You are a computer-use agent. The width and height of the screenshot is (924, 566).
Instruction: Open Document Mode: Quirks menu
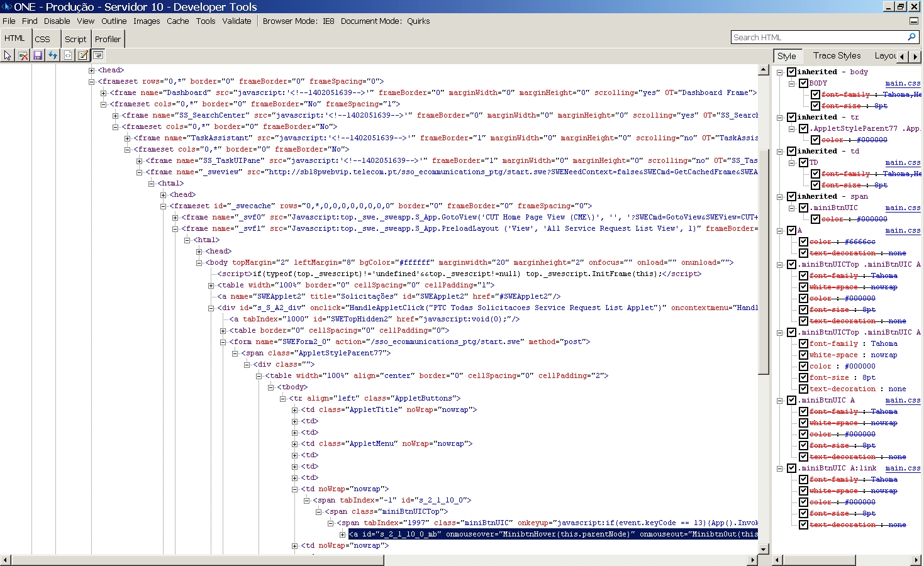coord(386,21)
